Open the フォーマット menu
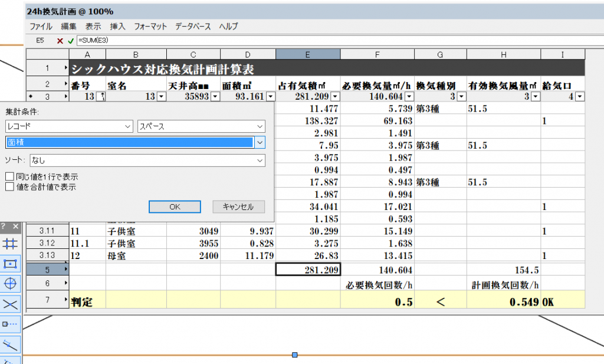Viewport: 604px width, 364px height. pos(150,27)
